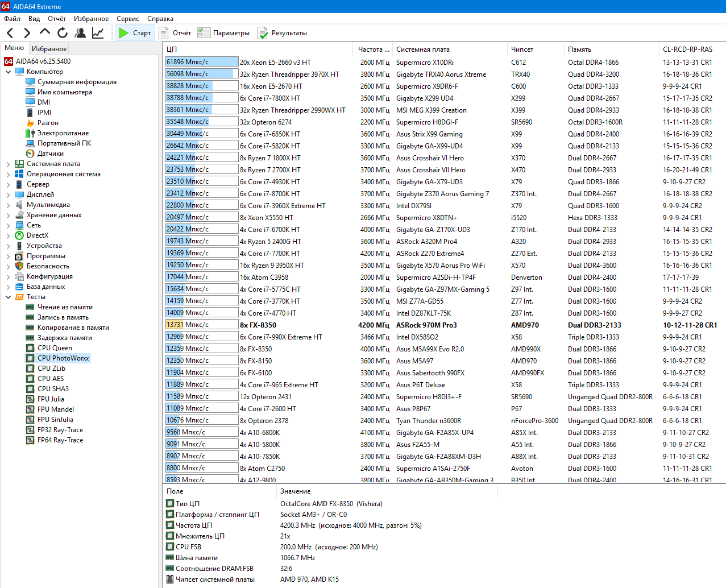This screenshot has width=726, height=588.
Task: Open the Запись в память test icon
Action: pyautogui.click(x=30, y=317)
